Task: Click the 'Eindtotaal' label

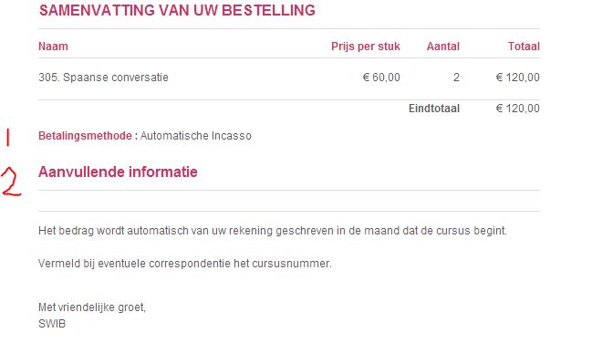Action: (434, 109)
